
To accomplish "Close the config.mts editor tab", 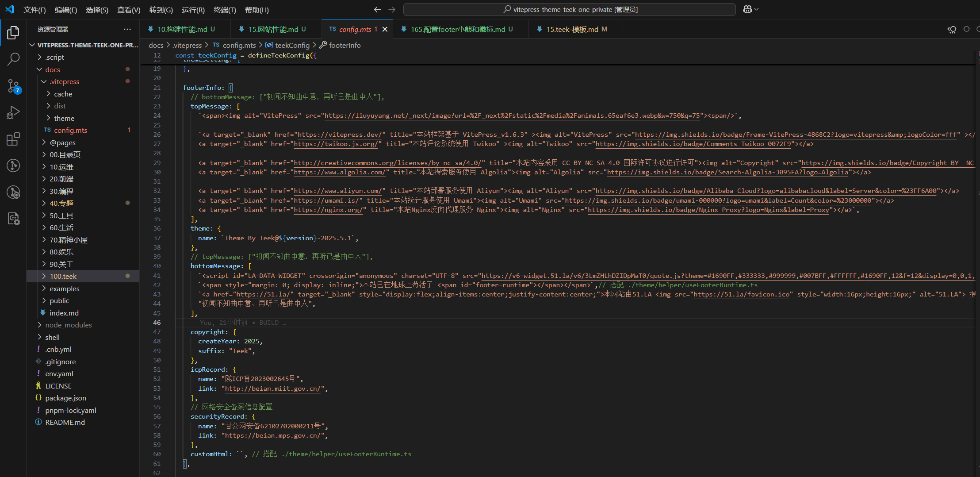I will coord(385,29).
